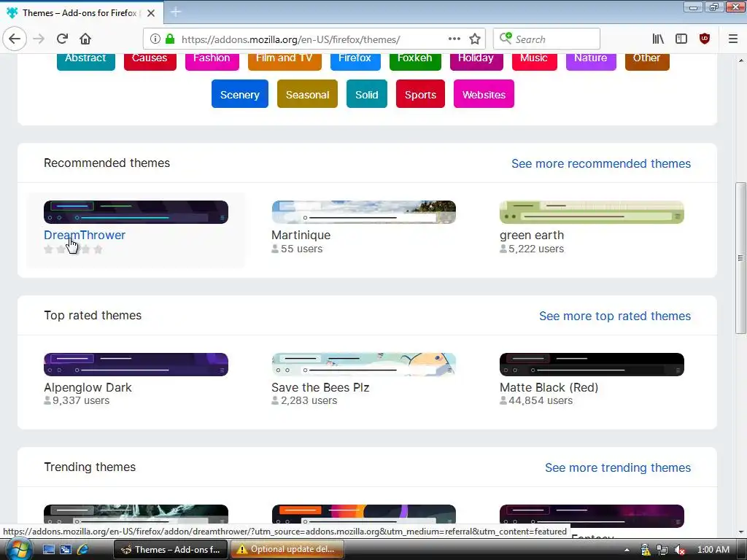Viewport: 747px width, 560px height.
Task: Open the Matte Black (Red) theme
Action: pyautogui.click(x=549, y=387)
